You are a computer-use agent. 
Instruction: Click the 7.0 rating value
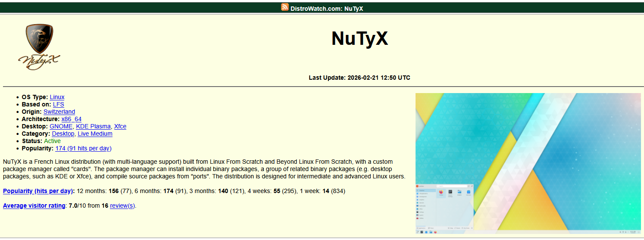pyautogui.click(x=73, y=206)
